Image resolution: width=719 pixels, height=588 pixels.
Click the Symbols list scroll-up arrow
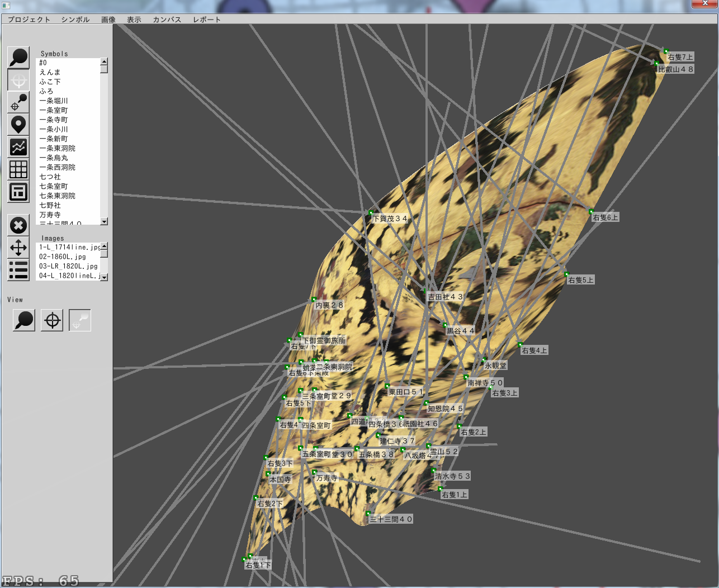pos(104,61)
